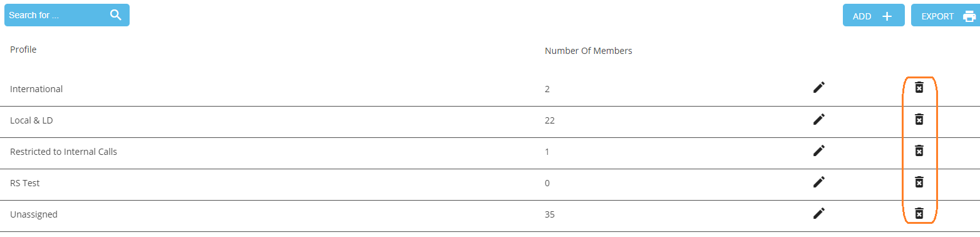Delete the International profile
This screenshot has height=237, width=980.
click(x=919, y=87)
